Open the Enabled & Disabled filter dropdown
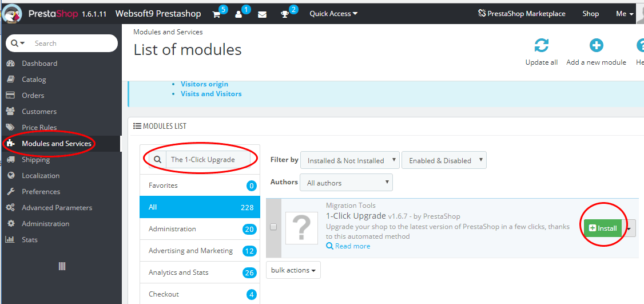The image size is (644, 304). 444,160
